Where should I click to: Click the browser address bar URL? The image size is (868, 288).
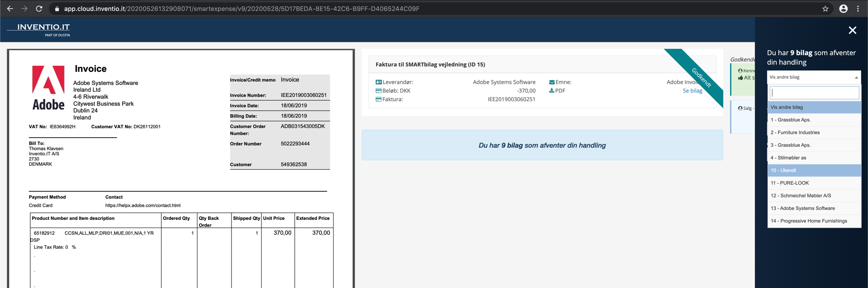coord(242,9)
